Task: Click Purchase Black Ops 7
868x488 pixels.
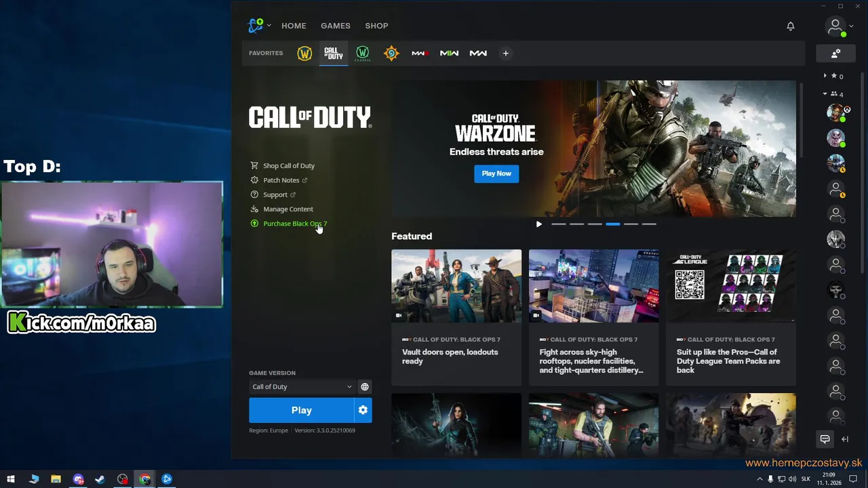Action: [x=295, y=224]
